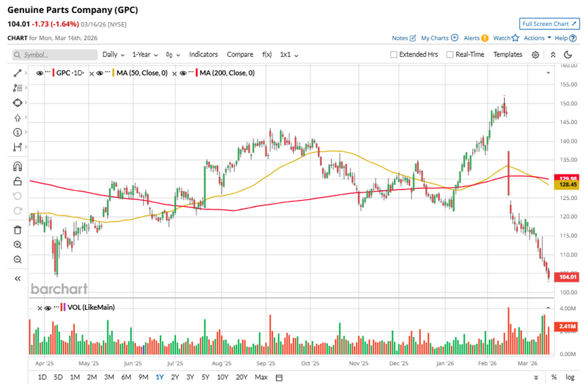Open Full Screen Chart
The height and width of the screenshot is (390, 588).
coord(550,23)
